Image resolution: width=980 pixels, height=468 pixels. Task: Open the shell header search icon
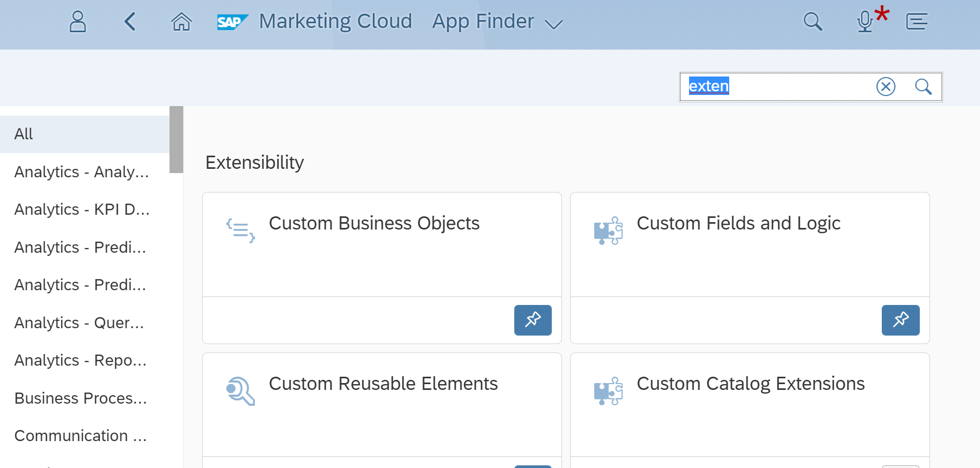pyautogui.click(x=813, y=22)
